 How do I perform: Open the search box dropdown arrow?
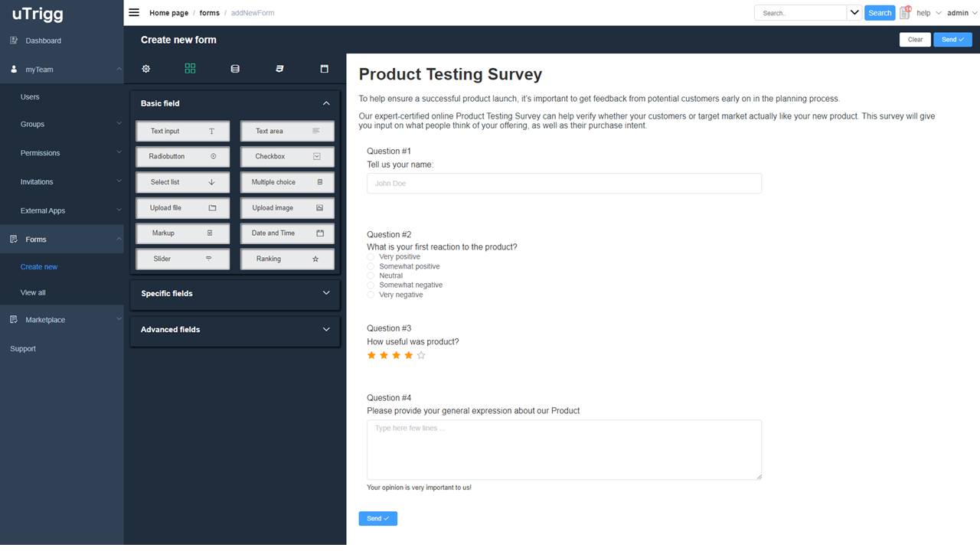click(854, 12)
